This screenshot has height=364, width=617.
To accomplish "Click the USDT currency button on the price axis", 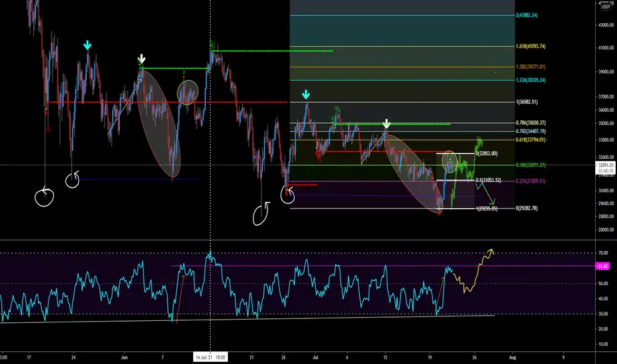I will 606,7.
